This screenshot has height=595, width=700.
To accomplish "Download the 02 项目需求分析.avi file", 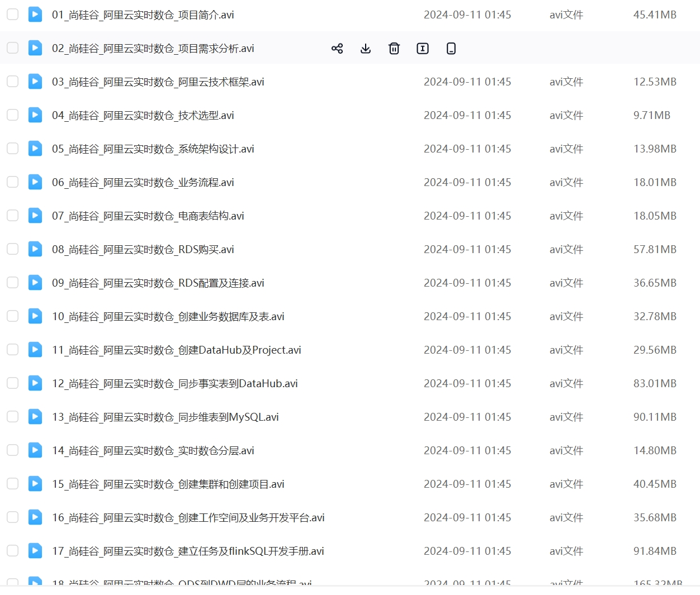I will 366,49.
